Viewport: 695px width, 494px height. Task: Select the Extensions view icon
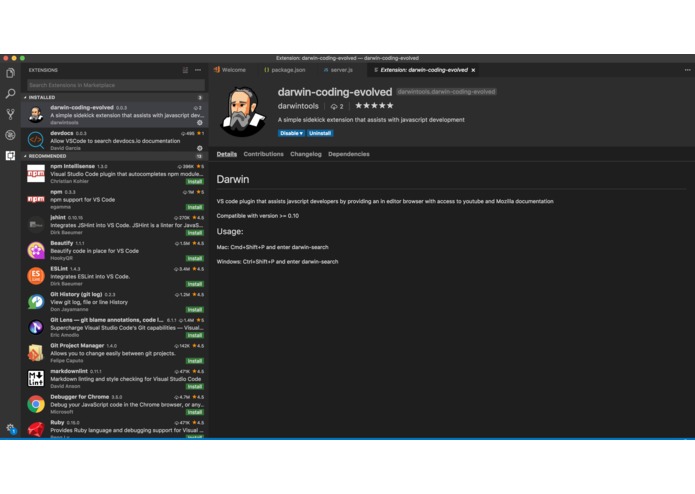(x=10, y=156)
